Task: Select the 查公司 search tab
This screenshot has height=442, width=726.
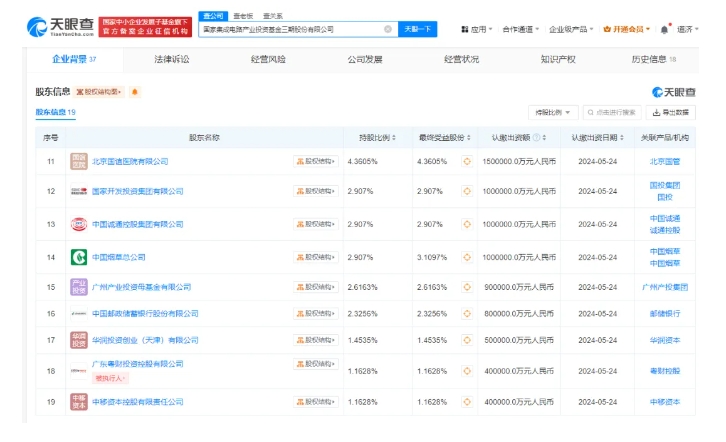Action: [x=213, y=16]
